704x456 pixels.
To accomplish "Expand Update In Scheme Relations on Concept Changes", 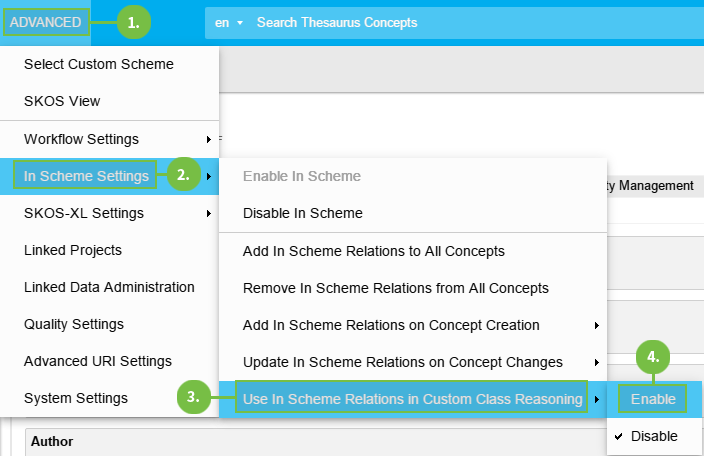I will 402,362.
